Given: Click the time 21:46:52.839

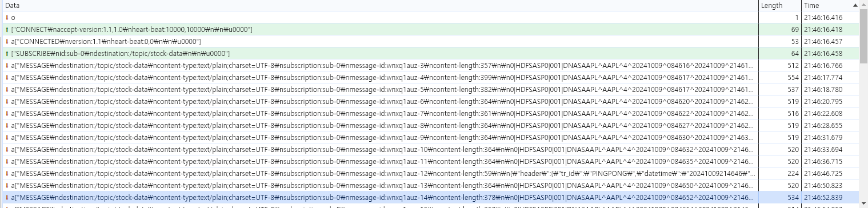Looking at the screenshot, I should point(823,197).
